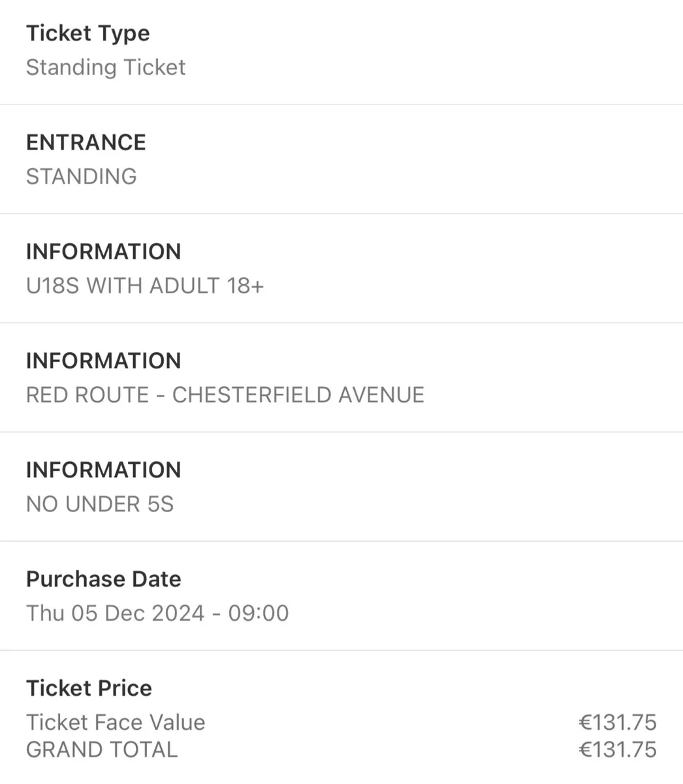Screen dimensions: 683x784
Task: Select the STANDING entrance value
Action: [82, 176]
